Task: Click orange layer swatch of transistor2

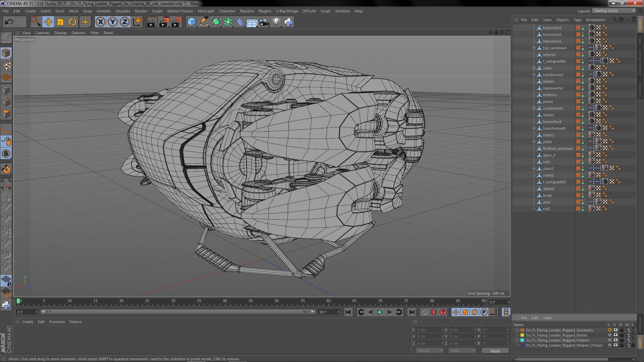Action: pyautogui.click(x=578, y=28)
